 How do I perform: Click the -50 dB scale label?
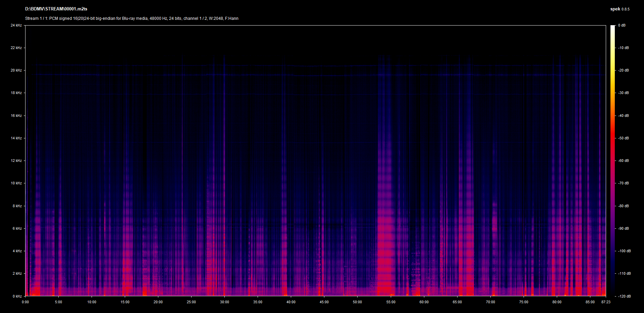tap(624, 138)
